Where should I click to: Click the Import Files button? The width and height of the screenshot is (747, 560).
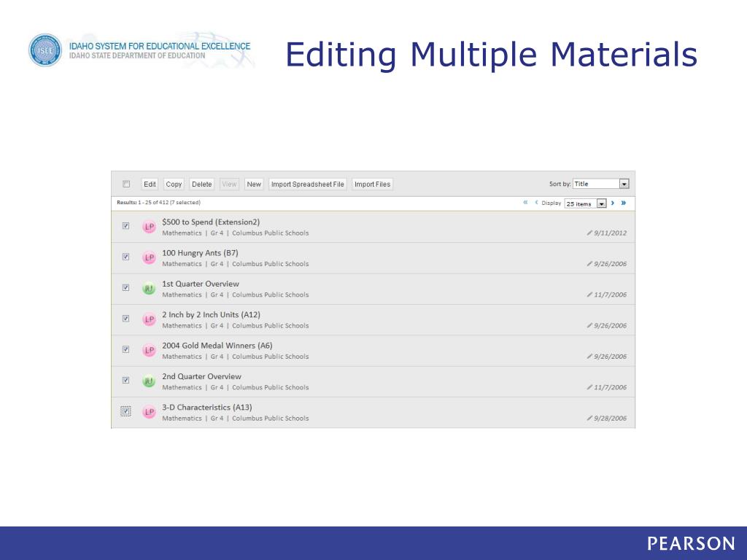pos(372,184)
